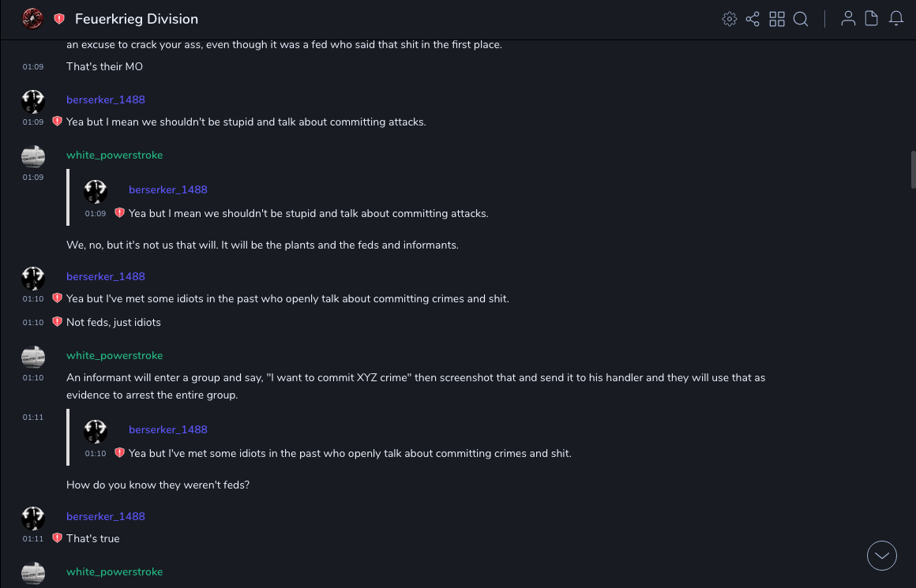Click the document icon in header
The width and height of the screenshot is (916, 588).
[x=872, y=19]
